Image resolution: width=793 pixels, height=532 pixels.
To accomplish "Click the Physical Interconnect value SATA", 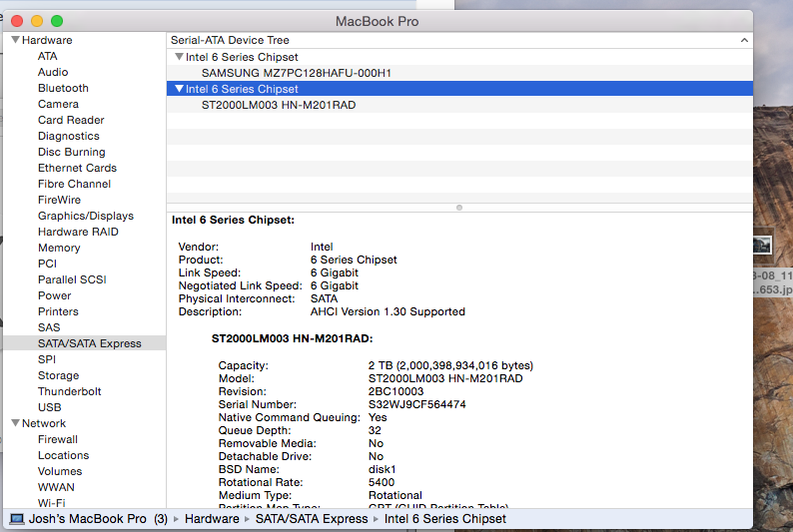I will [324, 298].
